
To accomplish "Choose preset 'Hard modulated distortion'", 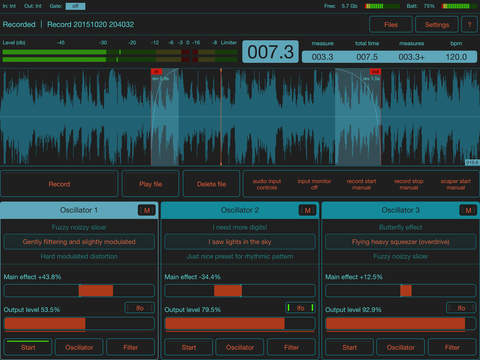I will click(79, 257).
